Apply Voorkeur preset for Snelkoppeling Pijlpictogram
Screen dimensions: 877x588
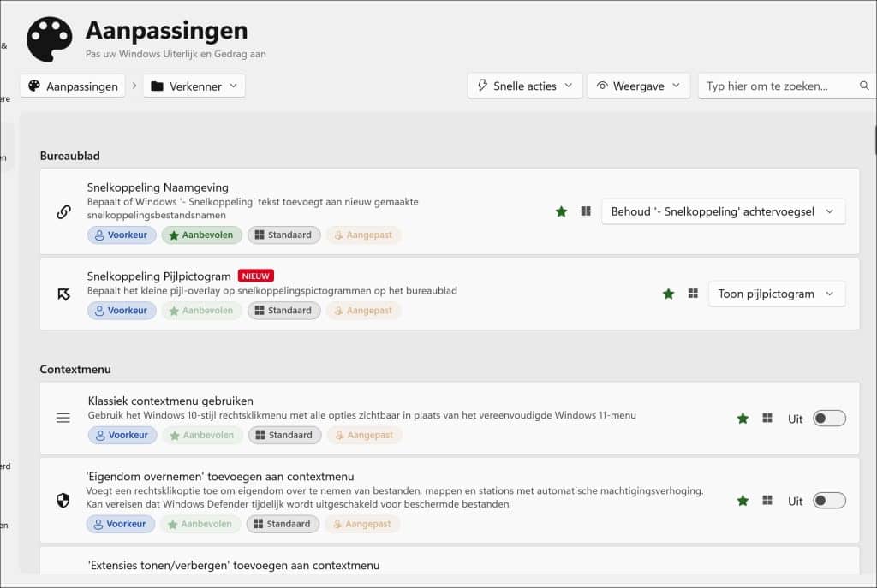coord(121,310)
